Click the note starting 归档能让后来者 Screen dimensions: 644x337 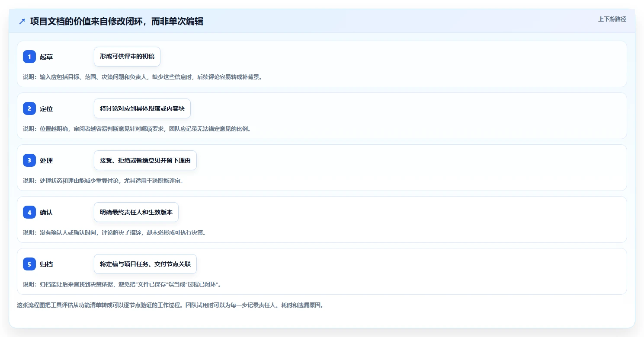click(x=123, y=284)
